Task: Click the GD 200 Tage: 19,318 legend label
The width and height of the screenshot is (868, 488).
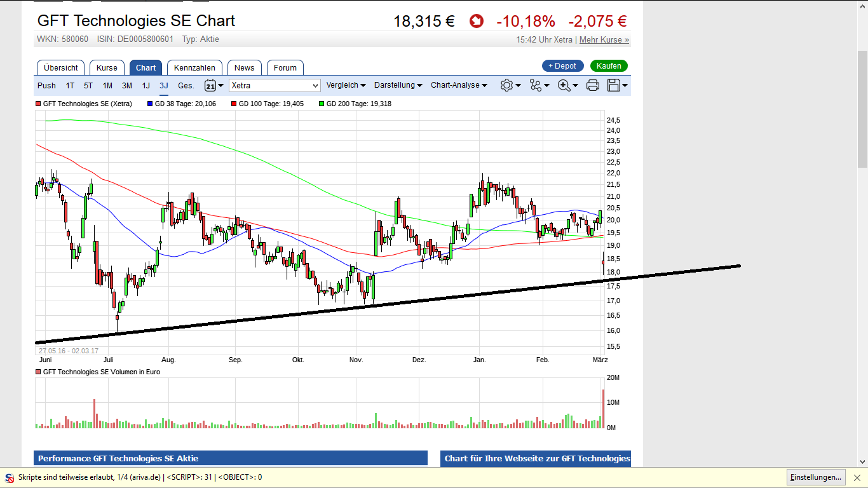Action: coord(359,104)
